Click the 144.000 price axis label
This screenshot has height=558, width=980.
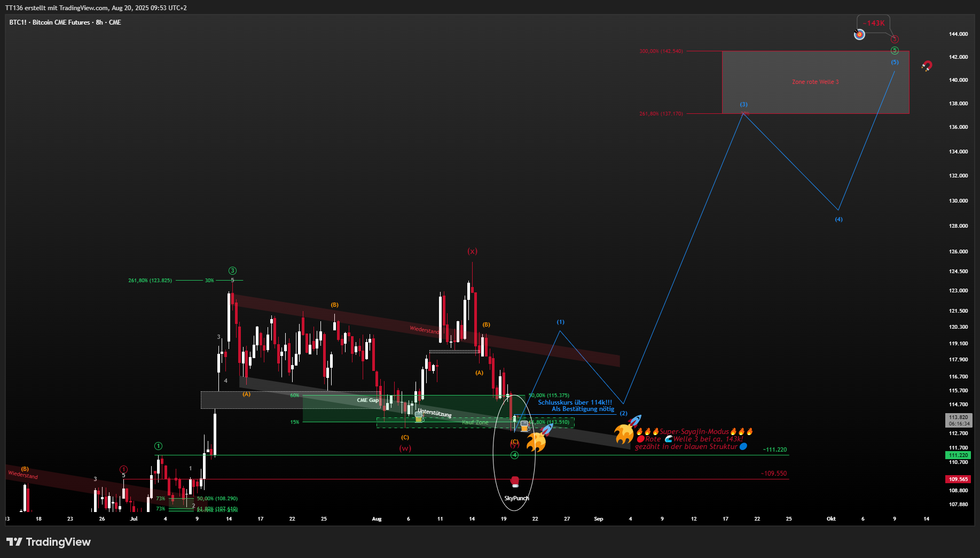point(958,34)
